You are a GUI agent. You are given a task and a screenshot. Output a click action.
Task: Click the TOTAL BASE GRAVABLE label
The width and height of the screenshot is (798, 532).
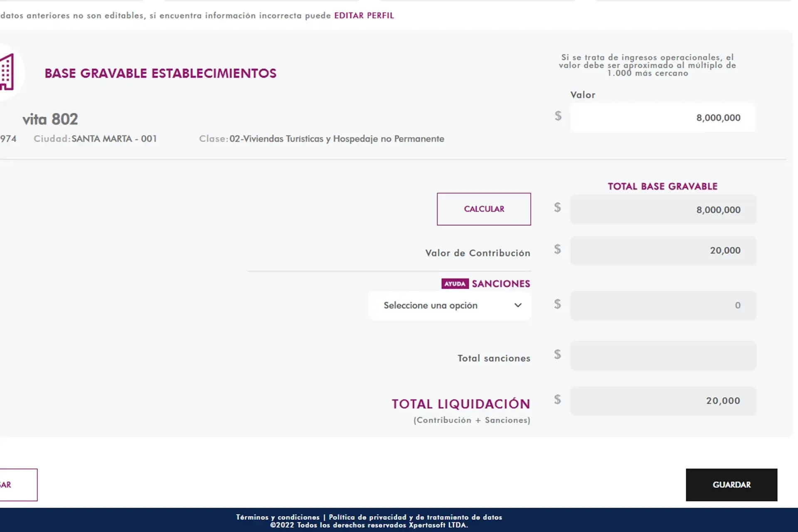(663, 186)
